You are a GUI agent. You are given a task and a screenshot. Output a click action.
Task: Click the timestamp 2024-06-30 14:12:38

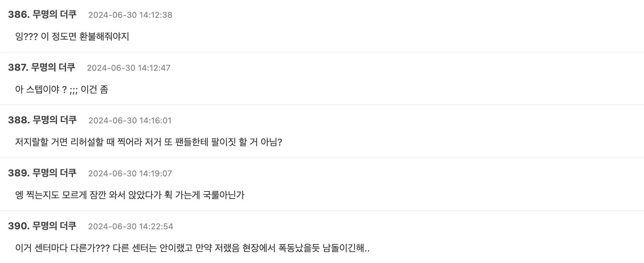pos(130,15)
